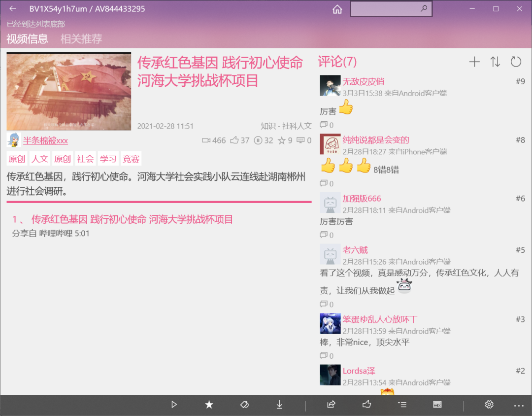532x416 pixels.
Task: Open settings gear in bottom bar
Action: [x=489, y=405]
